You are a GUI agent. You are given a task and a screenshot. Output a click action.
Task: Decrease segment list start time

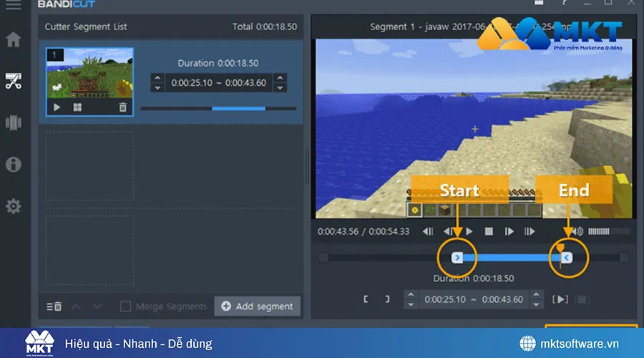point(157,87)
